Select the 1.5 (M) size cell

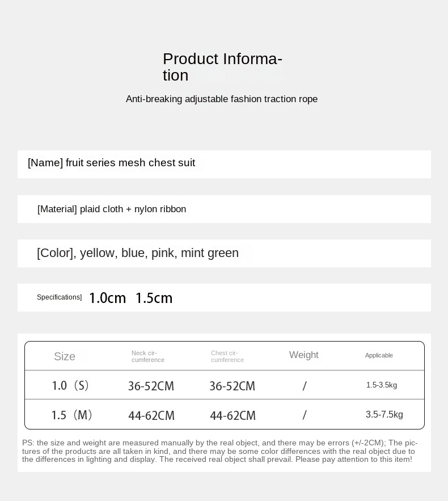point(72,415)
